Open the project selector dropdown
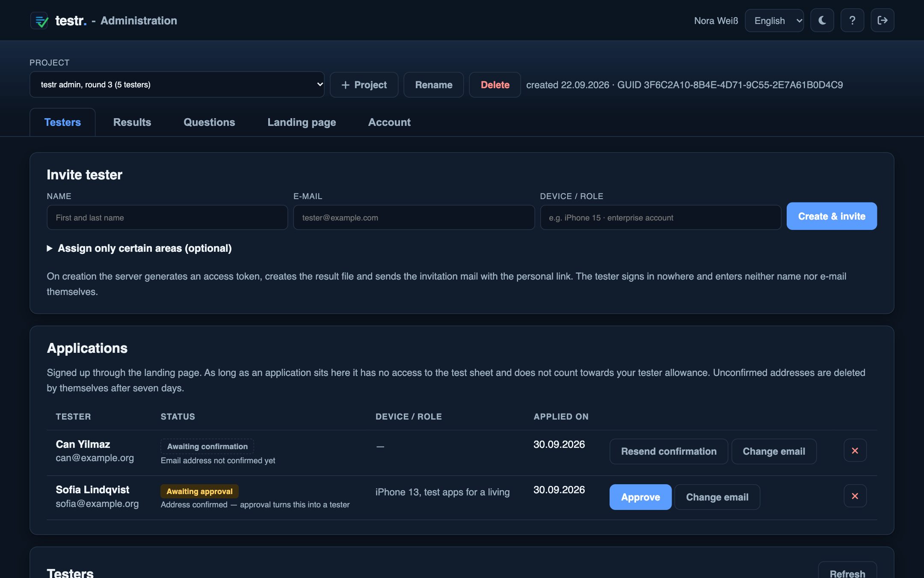 (x=177, y=84)
